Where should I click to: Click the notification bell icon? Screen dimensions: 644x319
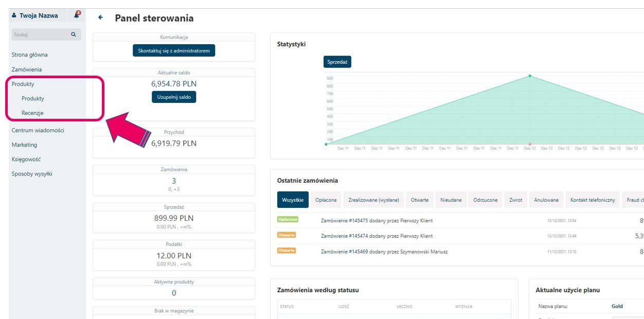(x=77, y=15)
